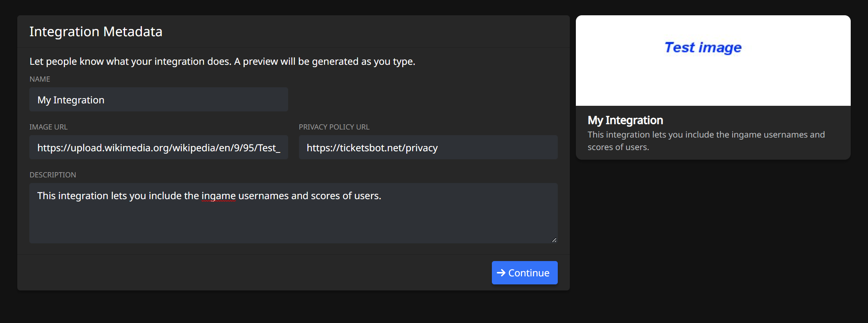Click the misspelled word "ingame" in description
The image size is (868, 323).
click(218, 196)
